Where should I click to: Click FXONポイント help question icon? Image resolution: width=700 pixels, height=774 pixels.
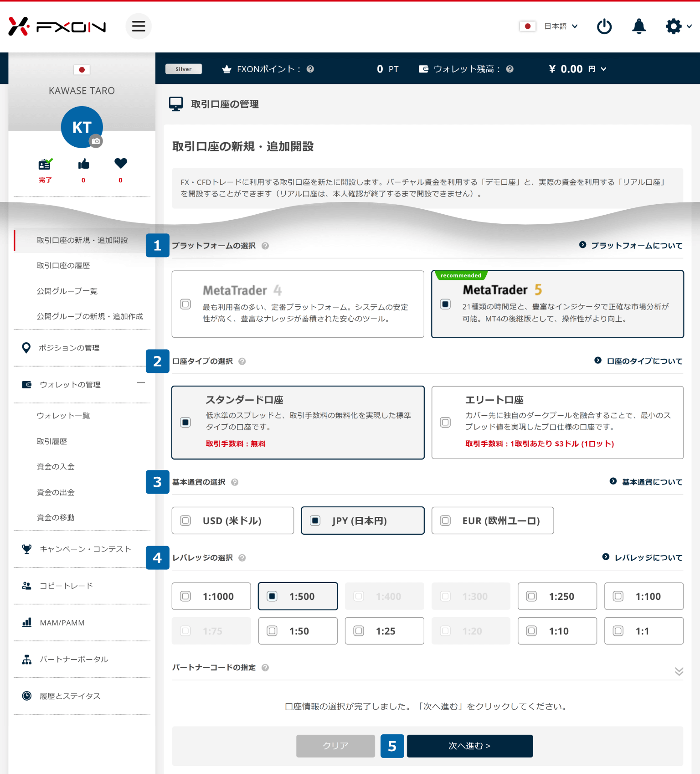(310, 69)
